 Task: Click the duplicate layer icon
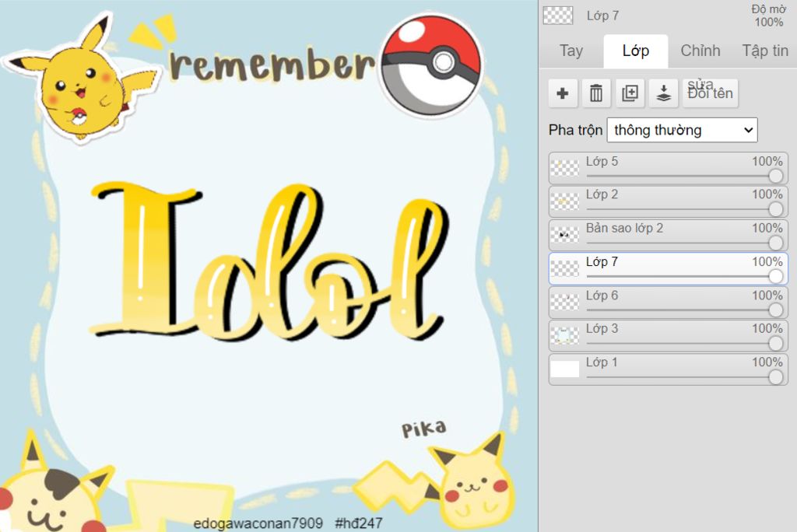point(630,93)
